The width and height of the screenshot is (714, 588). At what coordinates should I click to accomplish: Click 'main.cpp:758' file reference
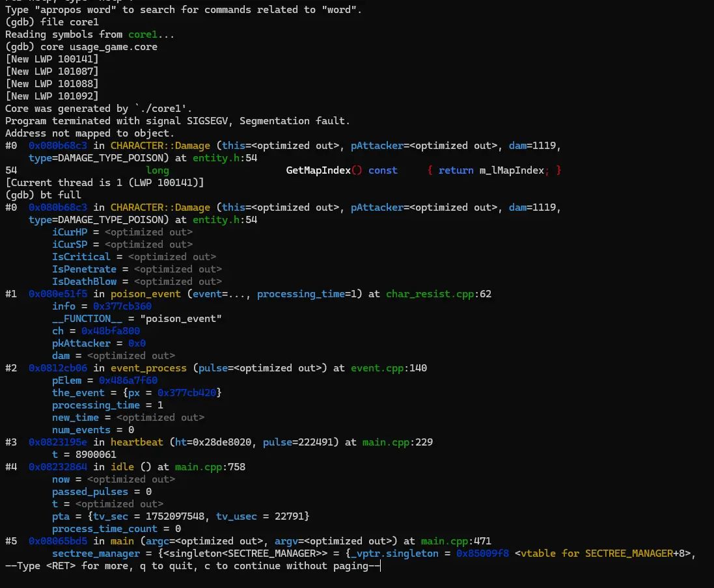point(210,466)
